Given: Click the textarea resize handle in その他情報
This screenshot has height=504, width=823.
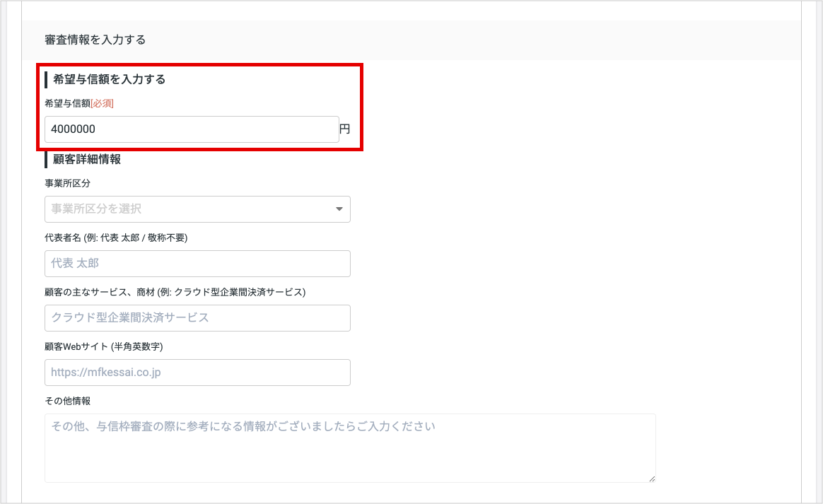Looking at the screenshot, I should 652,479.
